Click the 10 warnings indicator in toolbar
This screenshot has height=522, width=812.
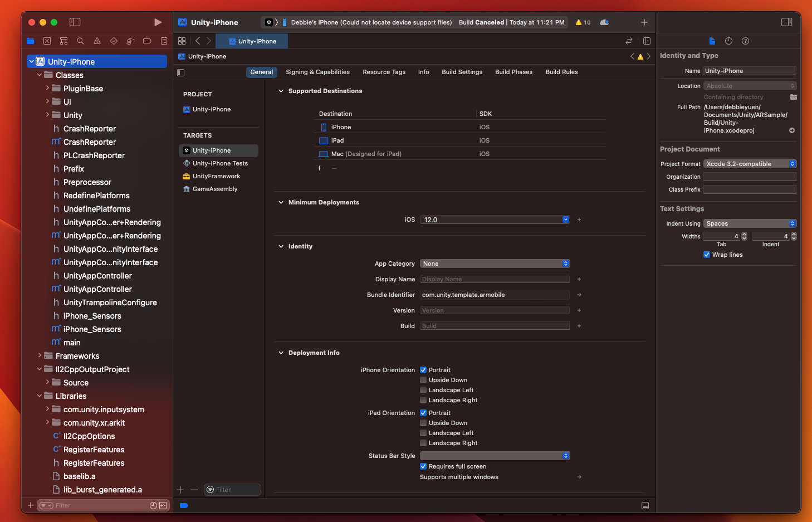tap(583, 22)
